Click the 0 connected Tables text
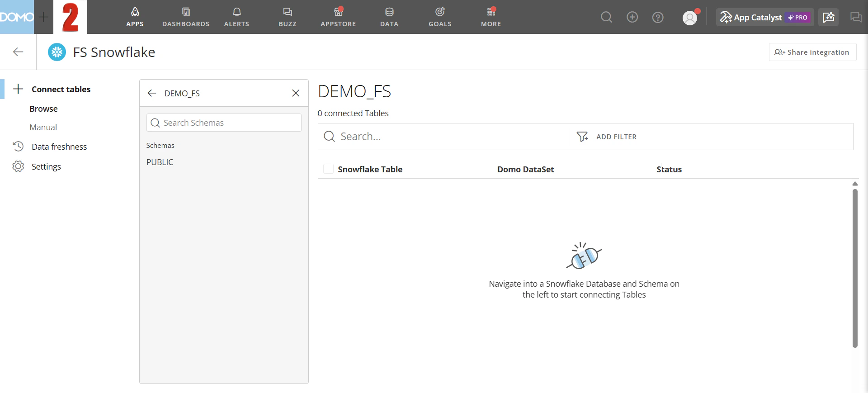Image resolution: width=868 pixels, height=393 pixels. [353, 114]
